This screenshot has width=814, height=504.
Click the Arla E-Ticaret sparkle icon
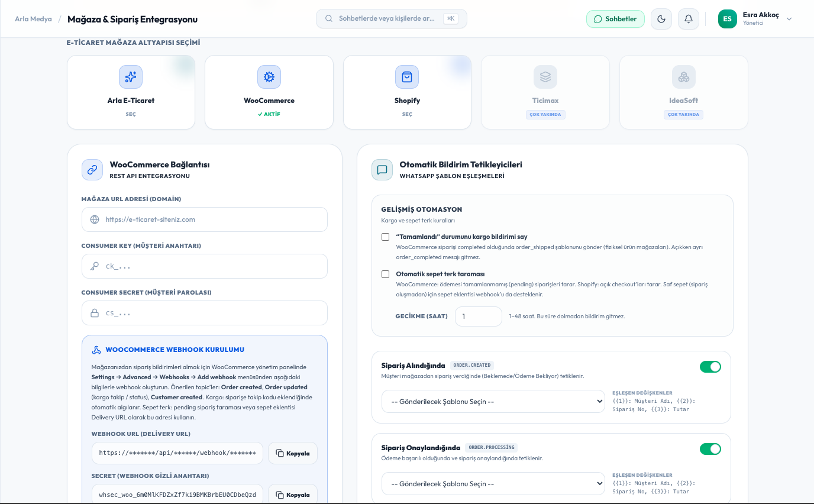131,77
